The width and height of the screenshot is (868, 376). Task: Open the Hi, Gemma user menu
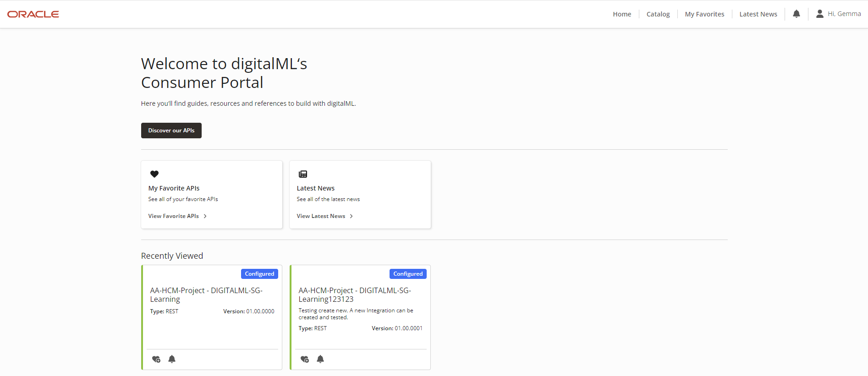pyautogui.click(x=838, y=14)
